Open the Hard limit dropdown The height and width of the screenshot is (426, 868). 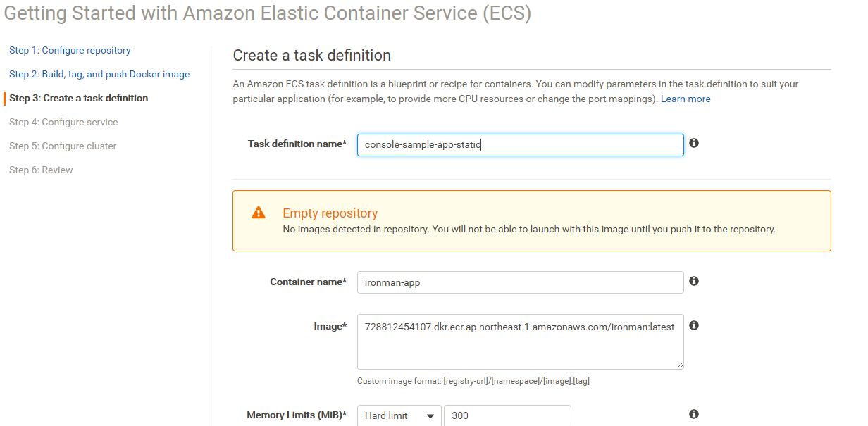(399, 415)
